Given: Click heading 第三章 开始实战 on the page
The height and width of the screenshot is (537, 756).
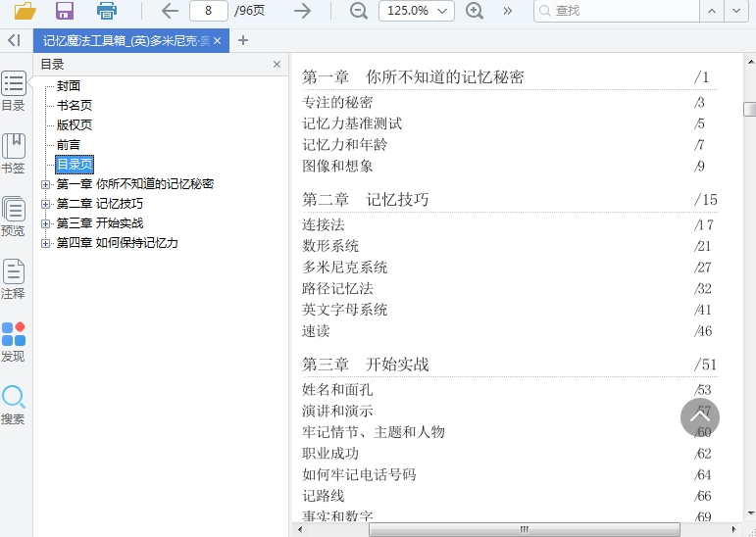Looking at the screenshot, I should tap(365, 365).
